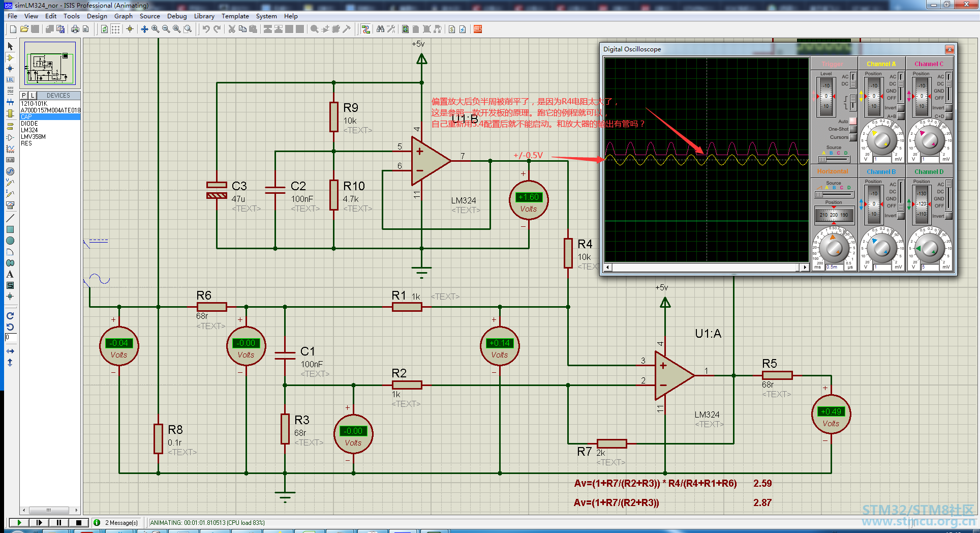
Task: Select the 2D Circle drawing tool
Action: click(x=10, y=241)
